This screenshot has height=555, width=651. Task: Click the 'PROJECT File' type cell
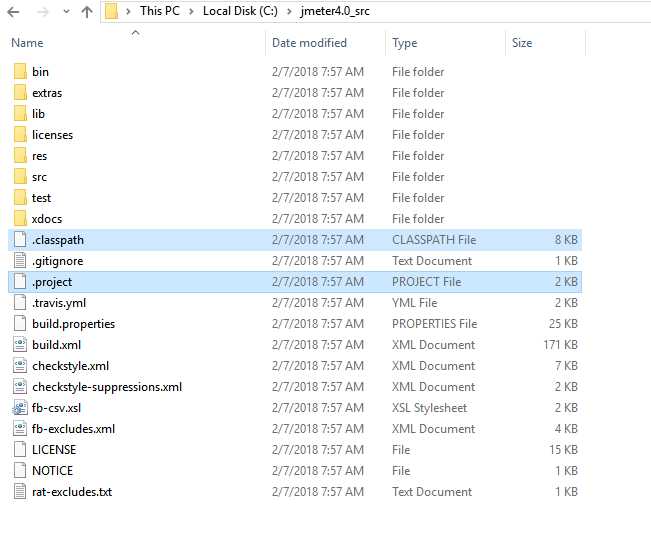(x=427, y=281)
